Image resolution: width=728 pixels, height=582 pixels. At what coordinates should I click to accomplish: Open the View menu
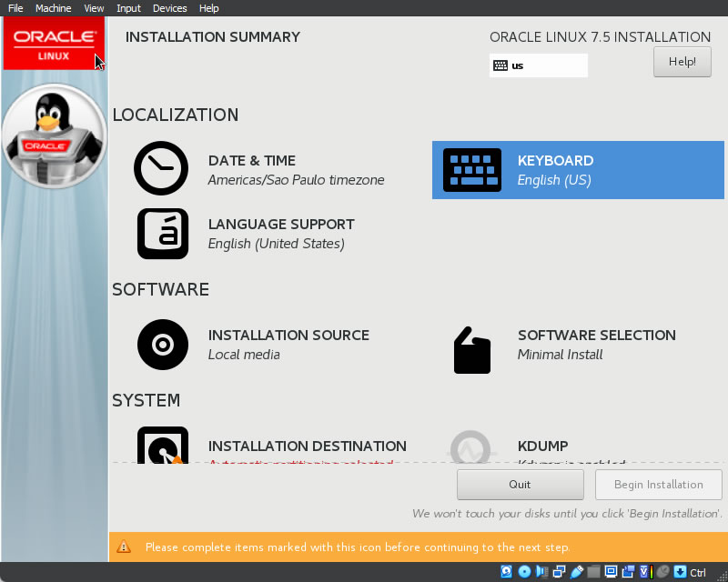pyautogui.click(x=94, y=8)
